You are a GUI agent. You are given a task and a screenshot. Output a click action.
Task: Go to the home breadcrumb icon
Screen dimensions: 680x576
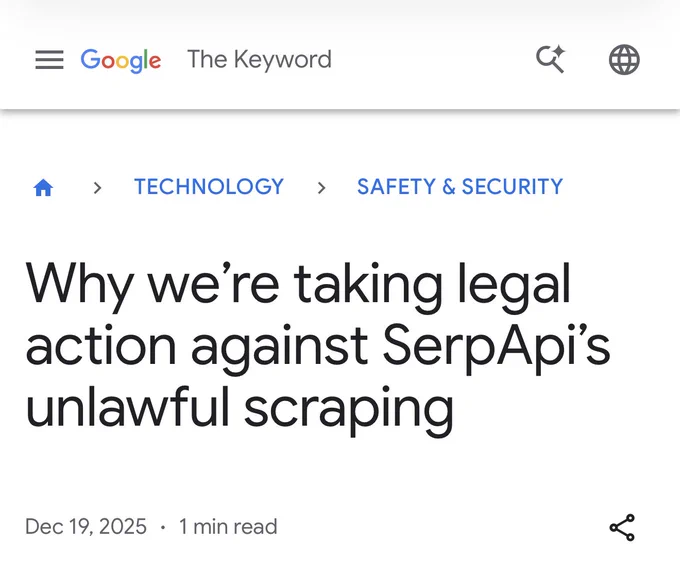(x=43, y=187)
